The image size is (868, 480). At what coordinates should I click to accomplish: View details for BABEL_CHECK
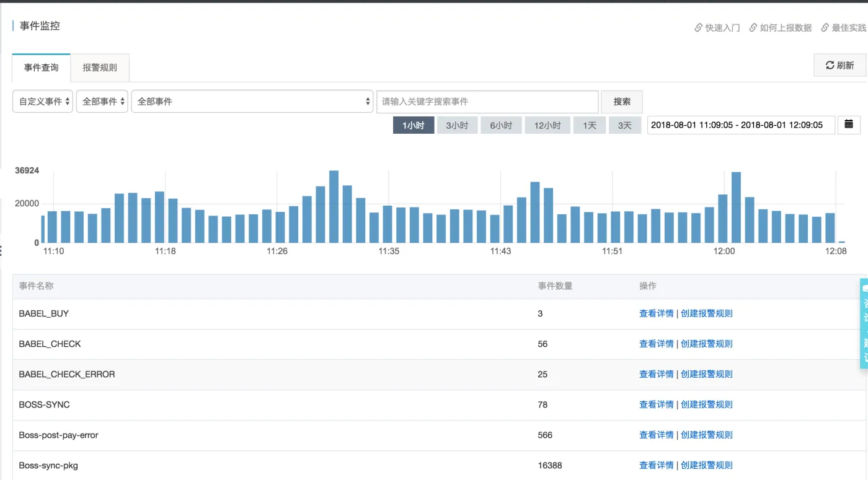point(656,344)
